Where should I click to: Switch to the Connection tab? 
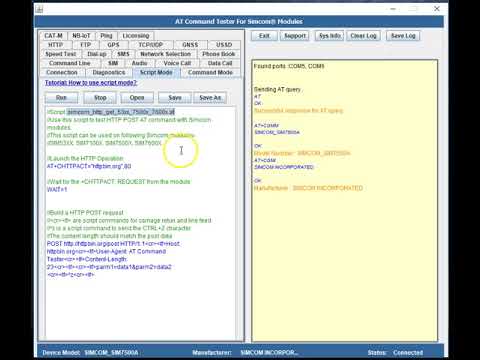(62, 72)
